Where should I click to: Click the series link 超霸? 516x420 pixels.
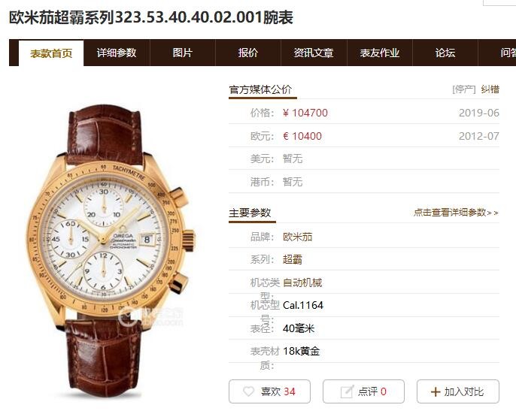pos(292,259)
